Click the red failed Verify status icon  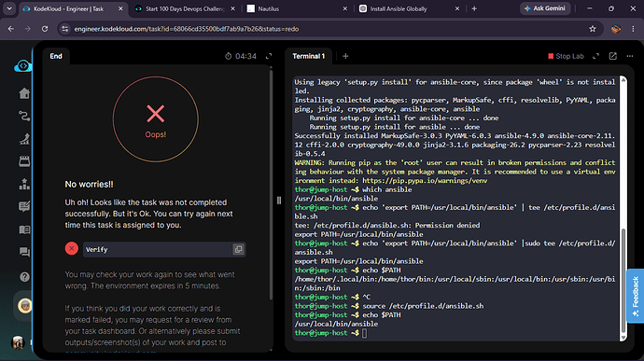click(72, 248)
